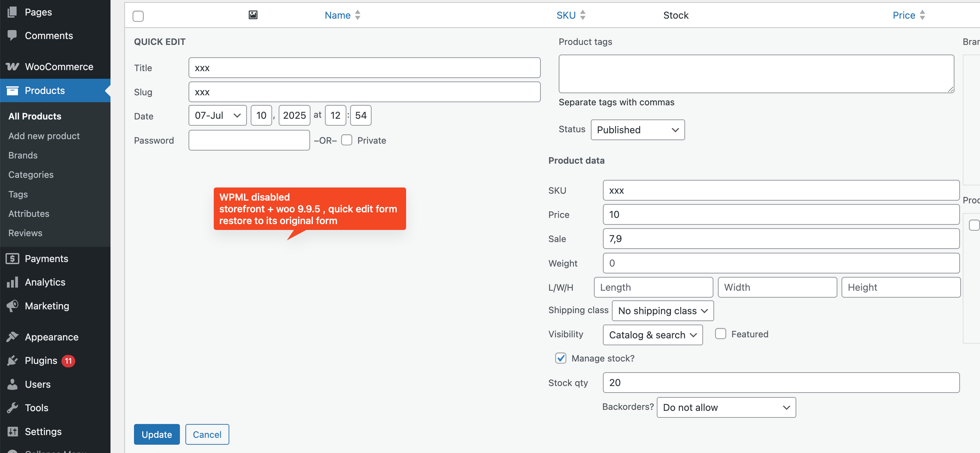
Task: Click the Name column sort arrows
Action: pyautogui.click(x=358, y=15)
